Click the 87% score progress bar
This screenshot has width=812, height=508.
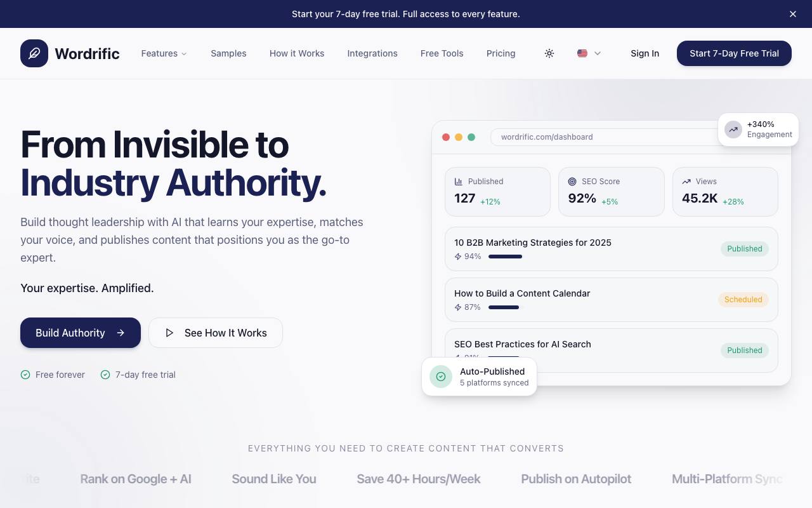pyautogui.click(x=504, y=307)
